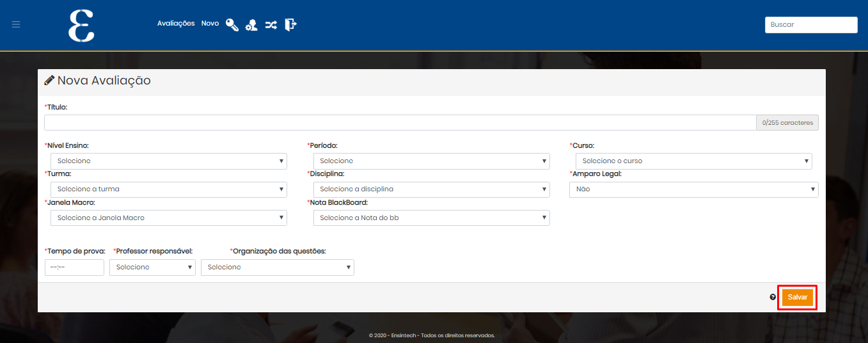Click the key icon in navbar
This screenshot has width=868, height=343.
(x=232, y=25)
